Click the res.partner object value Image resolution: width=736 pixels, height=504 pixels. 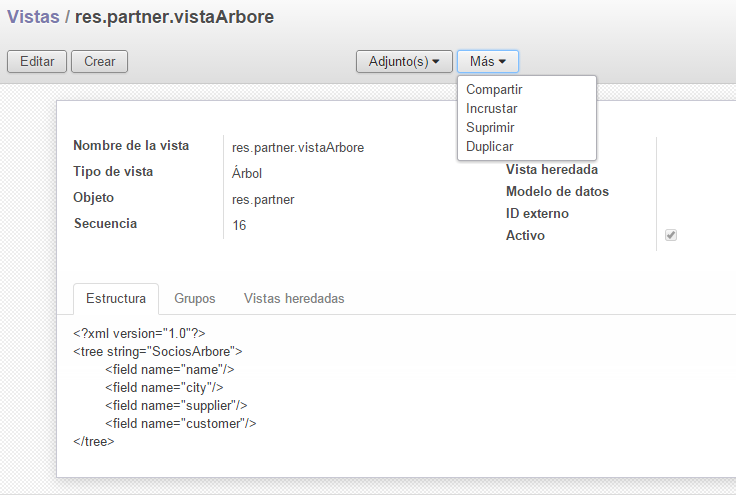tap(263, 199)
